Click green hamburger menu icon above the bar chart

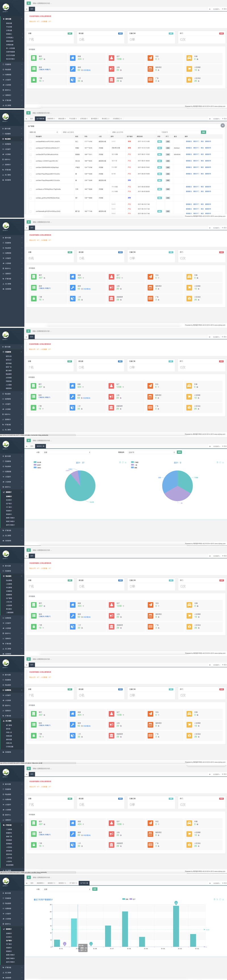point(29,877)
